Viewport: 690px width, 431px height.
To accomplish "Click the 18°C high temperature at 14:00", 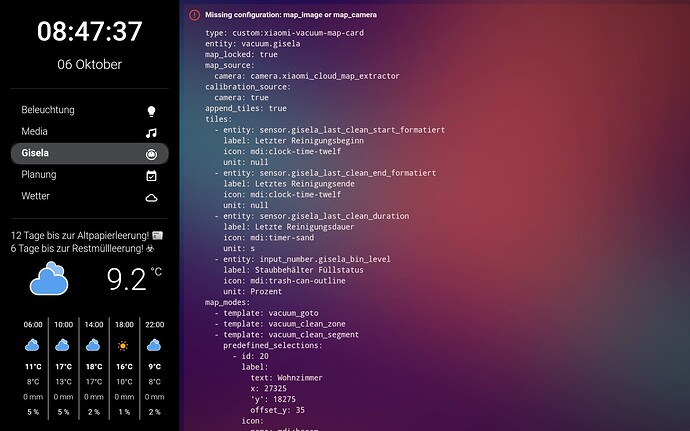I will 94,367.
